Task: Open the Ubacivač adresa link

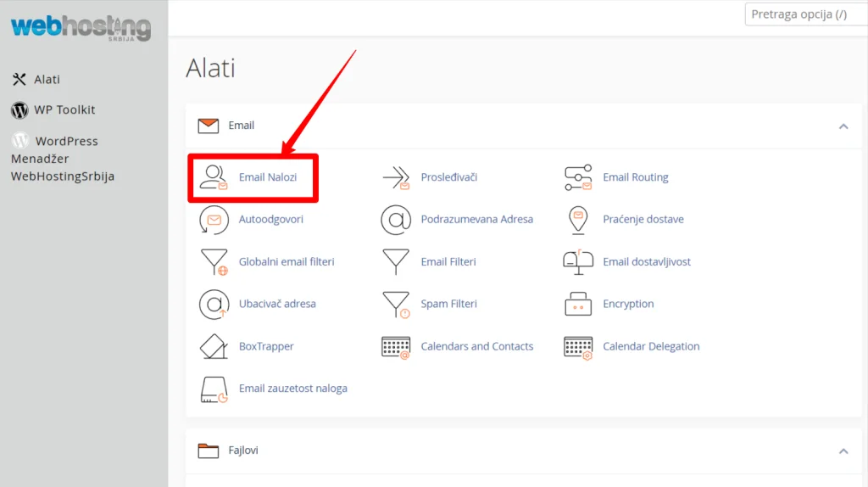Action: point(277,305)
